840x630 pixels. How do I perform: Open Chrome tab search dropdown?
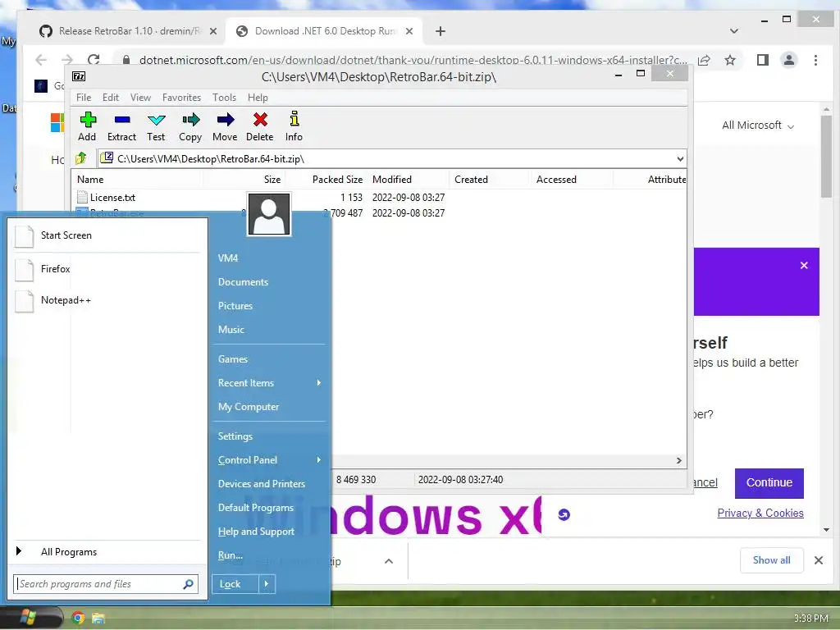(x=734, y=31)
